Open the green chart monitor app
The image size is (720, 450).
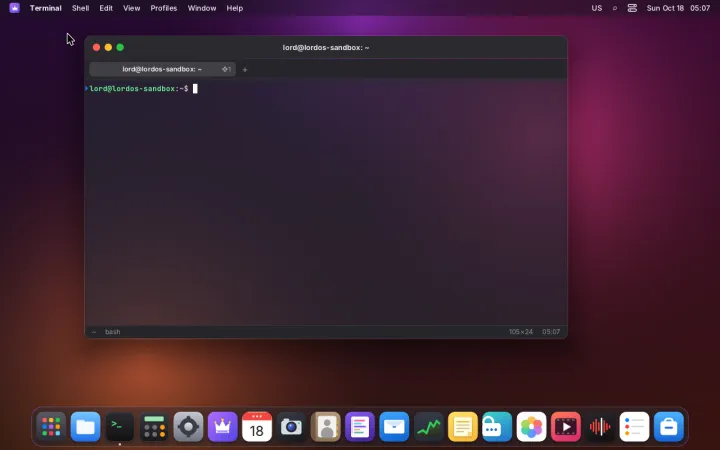click(428, 427)
